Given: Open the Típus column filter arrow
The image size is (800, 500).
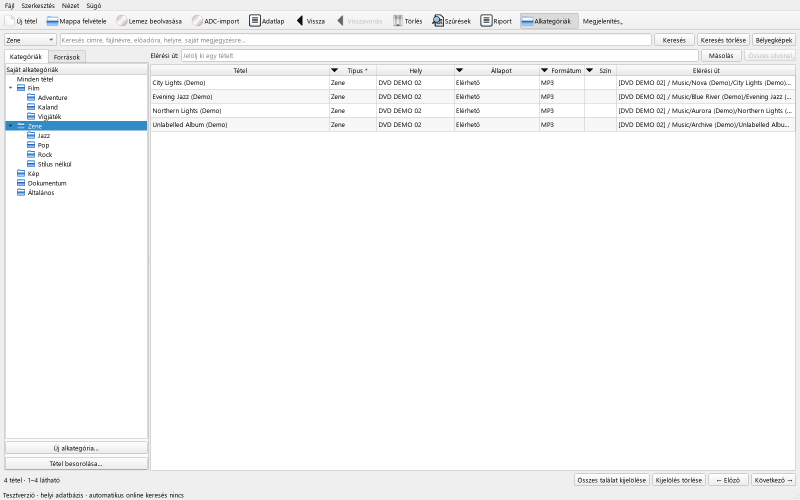Looking at the screenshot, I should [335, 70].
